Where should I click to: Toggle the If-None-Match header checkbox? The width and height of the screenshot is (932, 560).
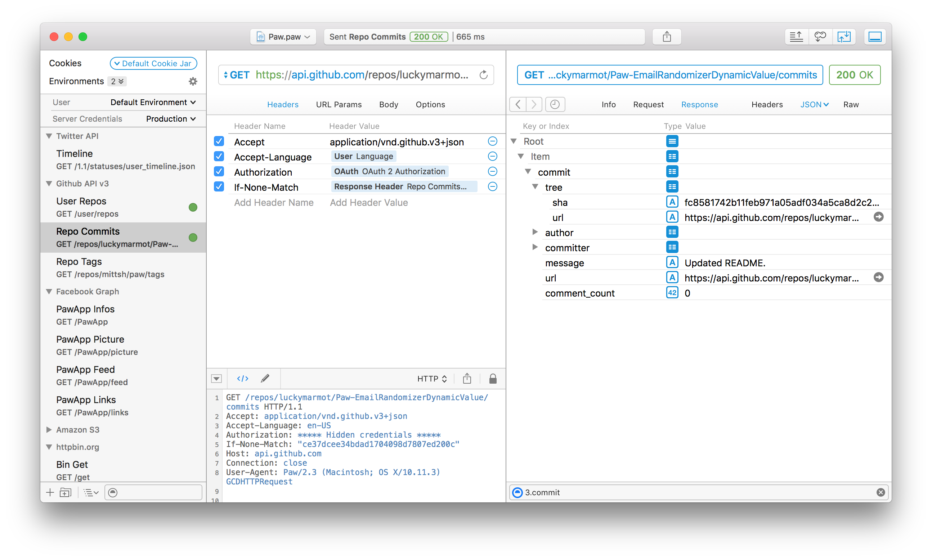[x=219, y=187]
